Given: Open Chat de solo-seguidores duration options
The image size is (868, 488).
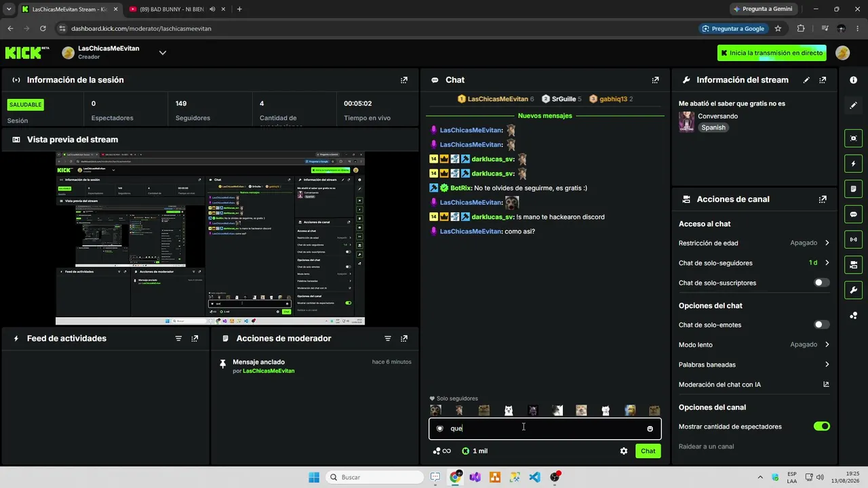Looking at the screenshot, I should [x=754, y=263].
